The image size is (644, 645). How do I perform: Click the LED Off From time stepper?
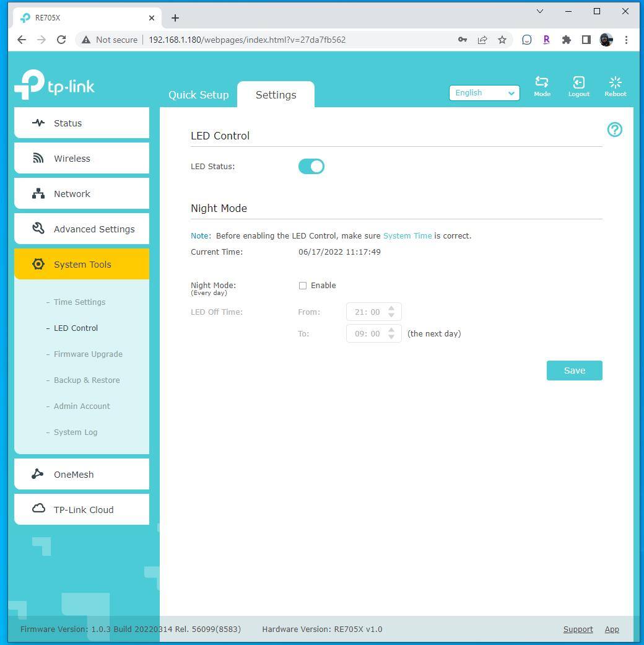(391, 312)
